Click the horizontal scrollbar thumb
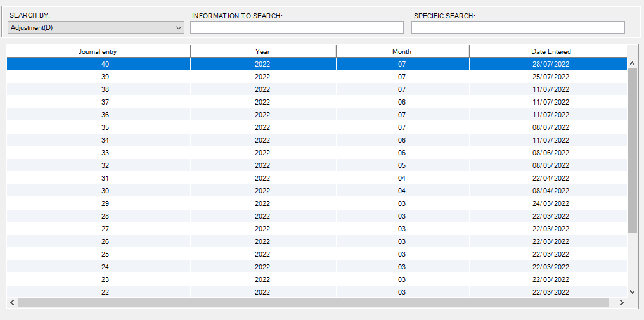This screenshot has width=644, height=320. click(x=312, y=303)
